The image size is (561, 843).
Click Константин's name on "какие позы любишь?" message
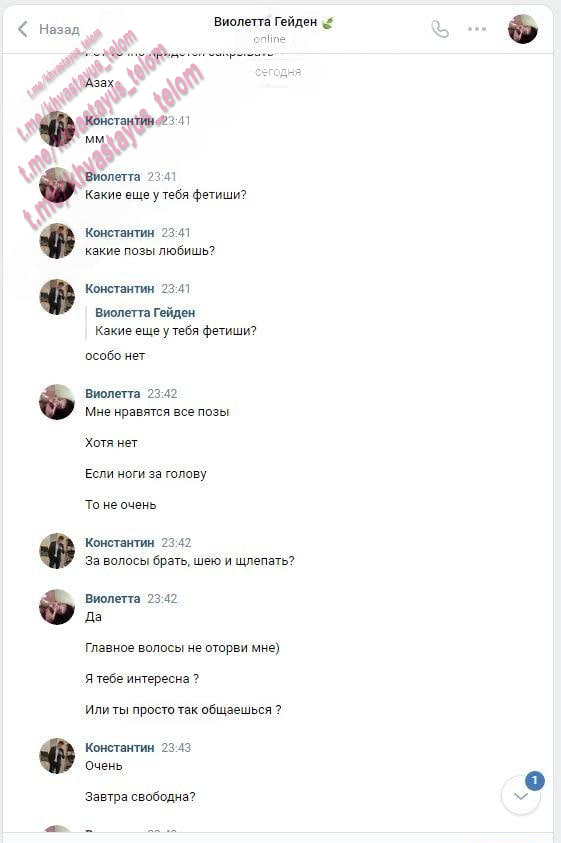[x=119, y=232]
